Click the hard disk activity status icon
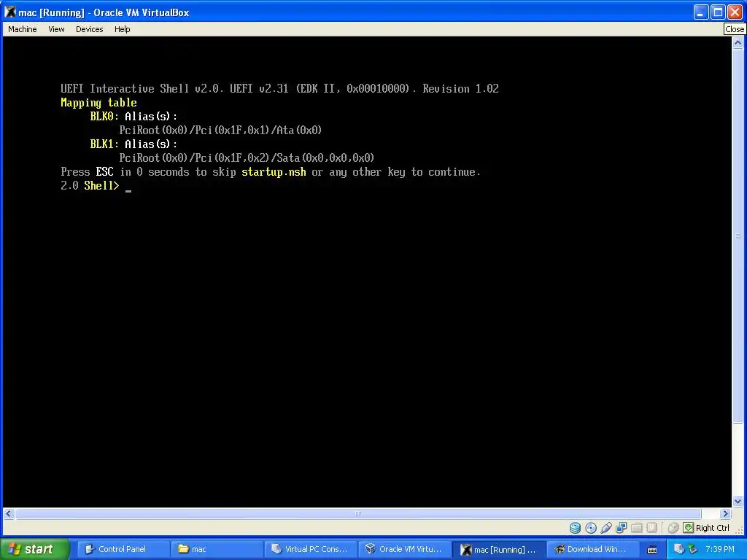Viewport: 747px width, 560px height. pyautogui.click(x=575, y=528)
